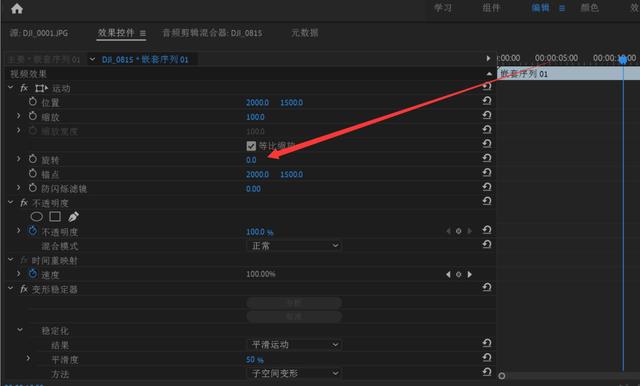640x386 pixels.
Task: Toggle stopwatch animation for 不透明度
Action: point(33,231)
